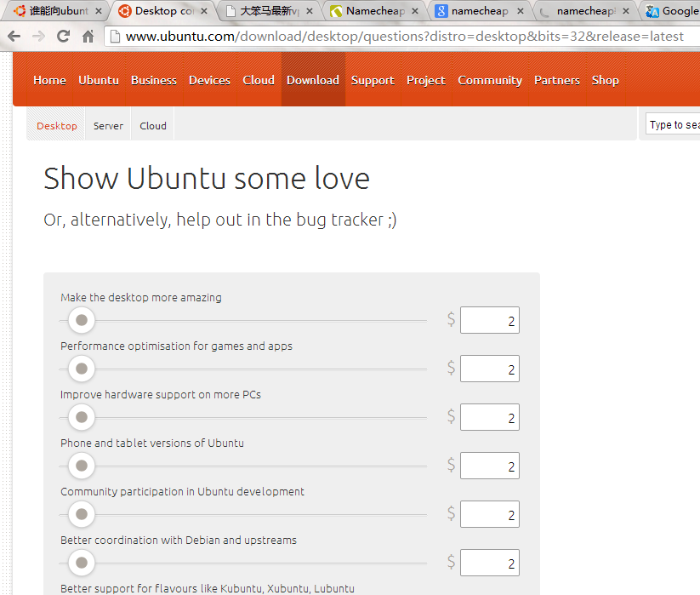Click the 'Show Ubuntu some love' heading
This screenshot has height=595, width=700.
point(207,178)
